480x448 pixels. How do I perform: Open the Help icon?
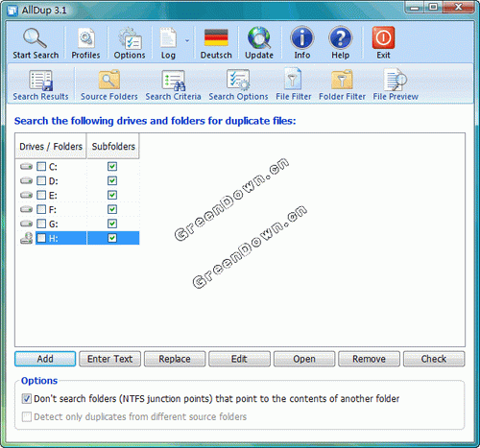[x=341, y=43]
